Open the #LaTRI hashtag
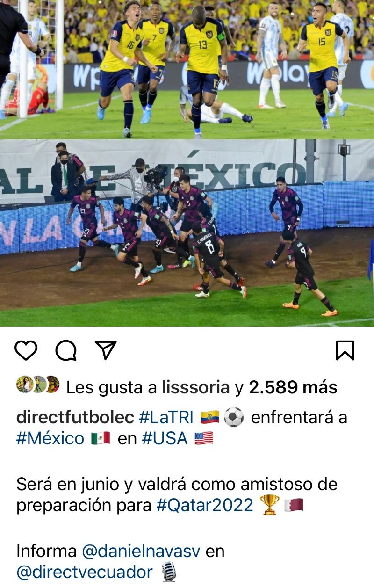This screenshot has width=374, height=588. [166, 417]
